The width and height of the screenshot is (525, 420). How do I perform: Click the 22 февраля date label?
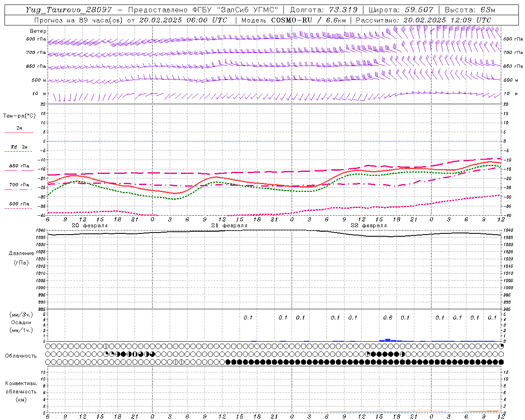click(369, 226)
